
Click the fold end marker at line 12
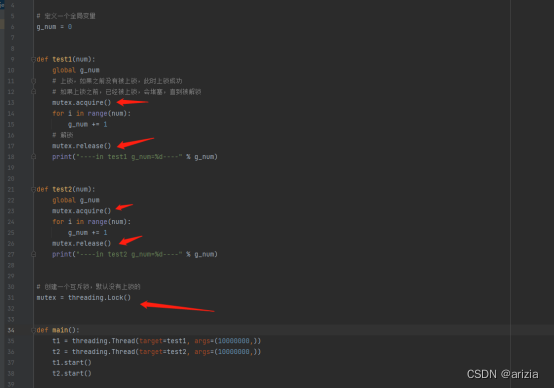pyautogui.click(x=34, y=92)
